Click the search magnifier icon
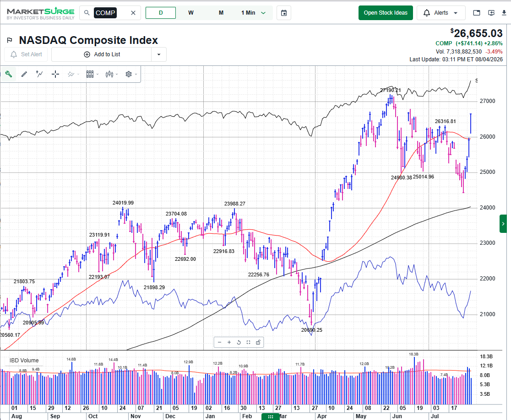The height and width of the screenshot is (420, 511). [x=87, y=13]
